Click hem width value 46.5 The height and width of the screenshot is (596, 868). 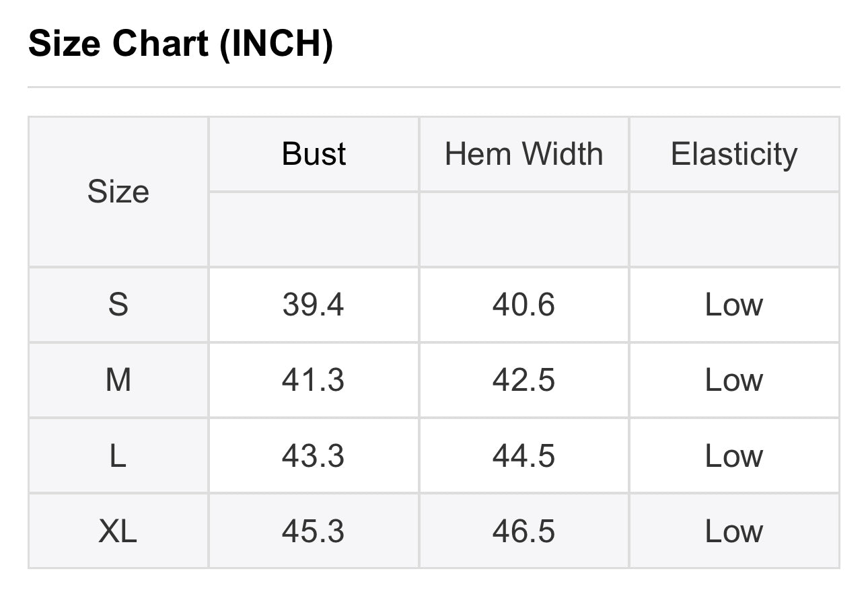coord(523,531)
